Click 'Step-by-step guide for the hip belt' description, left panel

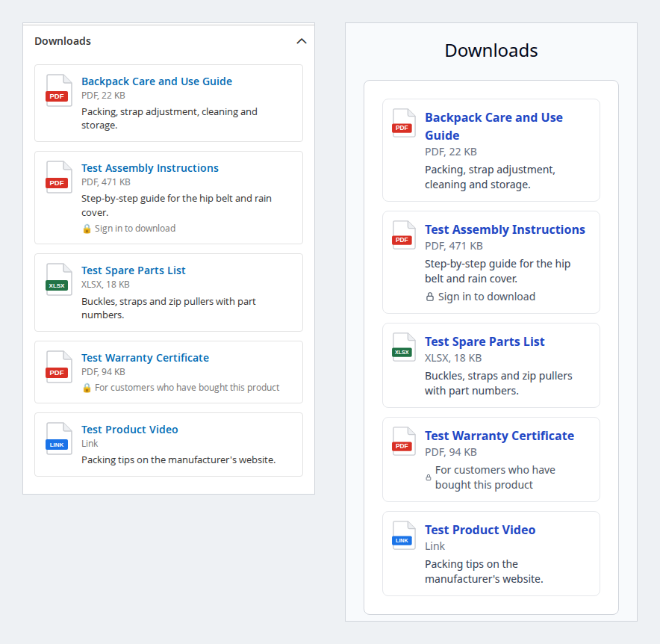(x=176, y=205)
